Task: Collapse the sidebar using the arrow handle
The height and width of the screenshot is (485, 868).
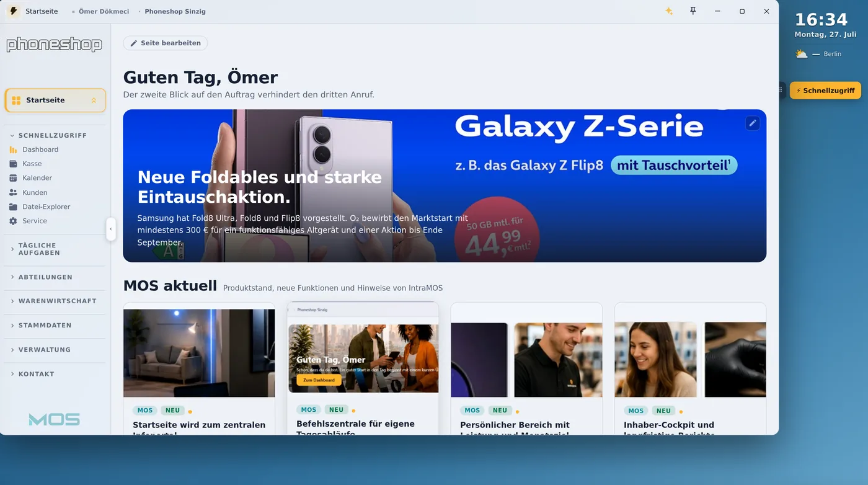Action: [x=111, y=229]
